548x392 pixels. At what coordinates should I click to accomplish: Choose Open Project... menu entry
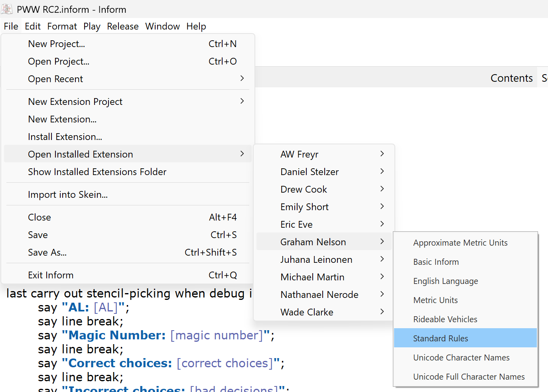pyautogui.click(x=128, y=61)
